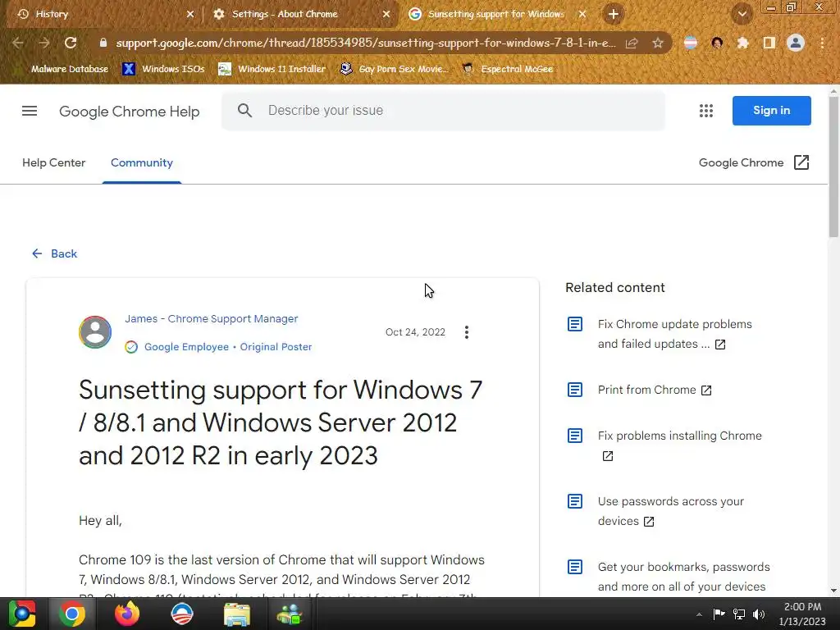View site info via the lock icon
The height and width of the screenshot is (630, 840).
click(x=103, y=43)
